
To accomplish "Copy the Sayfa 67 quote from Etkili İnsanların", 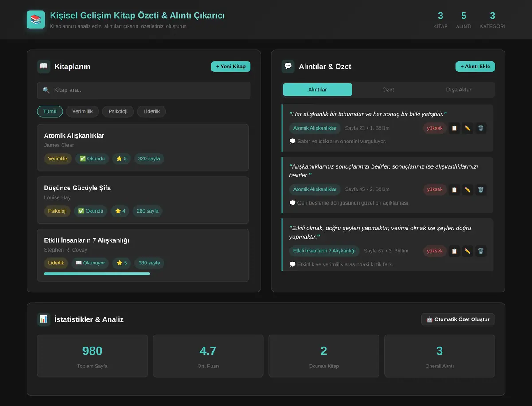I will [454, 251].
